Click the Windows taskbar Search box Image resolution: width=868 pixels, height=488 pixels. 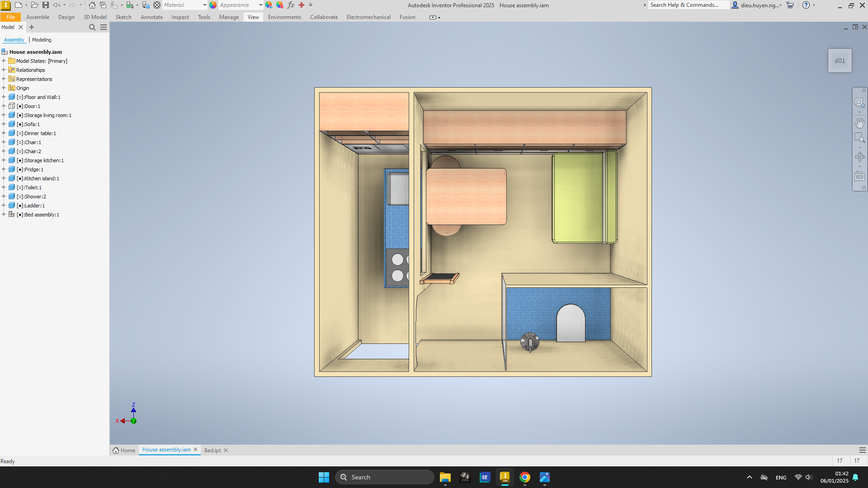pos(384,477)
